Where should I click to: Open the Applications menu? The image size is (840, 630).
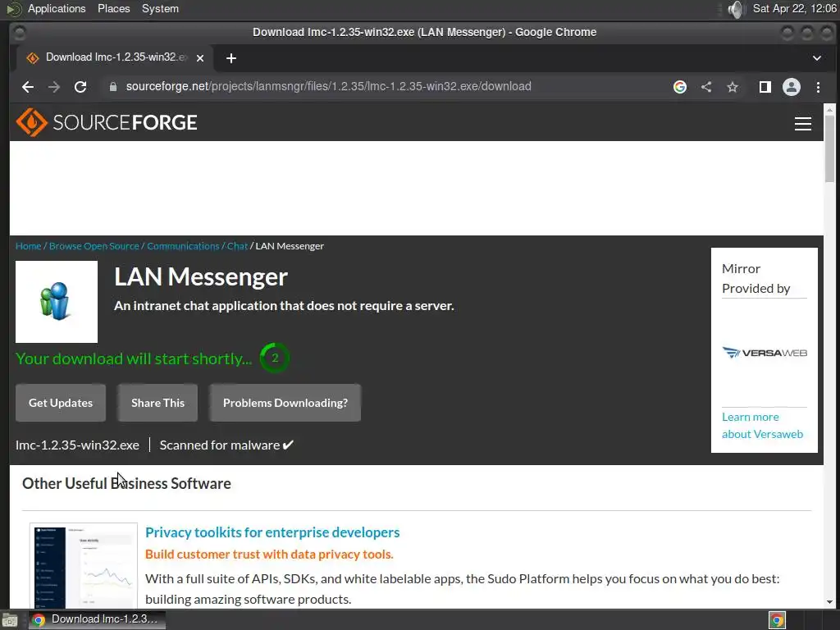[x=57, y=8]
